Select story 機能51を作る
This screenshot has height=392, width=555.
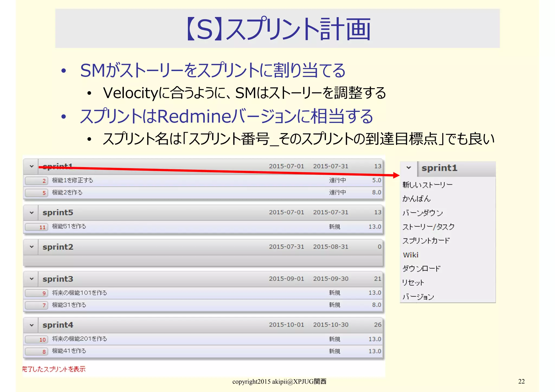[69, 226]
